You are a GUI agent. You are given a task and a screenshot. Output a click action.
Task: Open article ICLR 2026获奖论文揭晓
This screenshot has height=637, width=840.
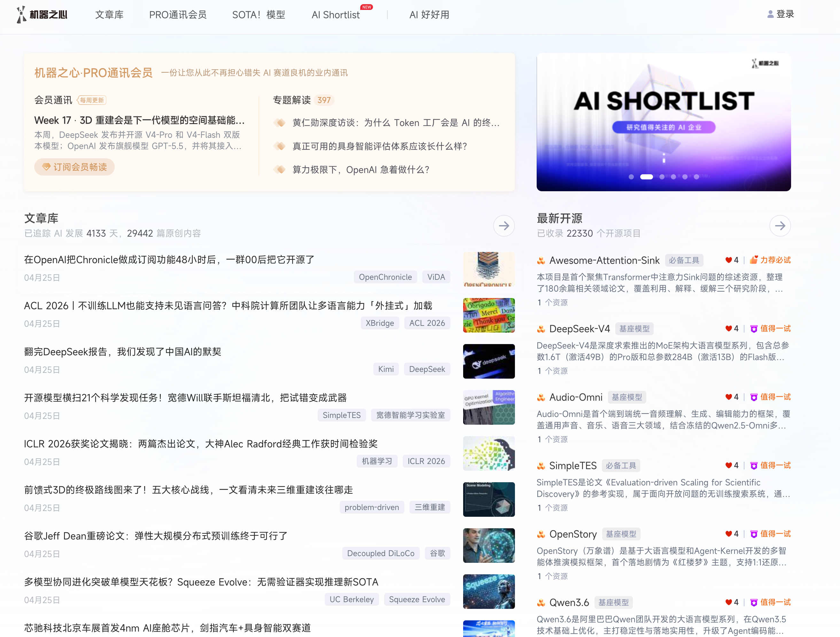(201, 444)
